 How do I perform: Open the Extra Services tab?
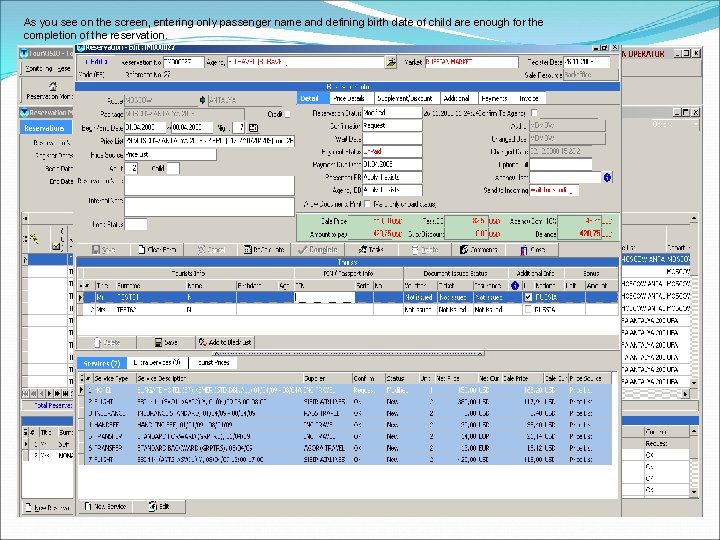pyautogui.click(x=157, y=363)
